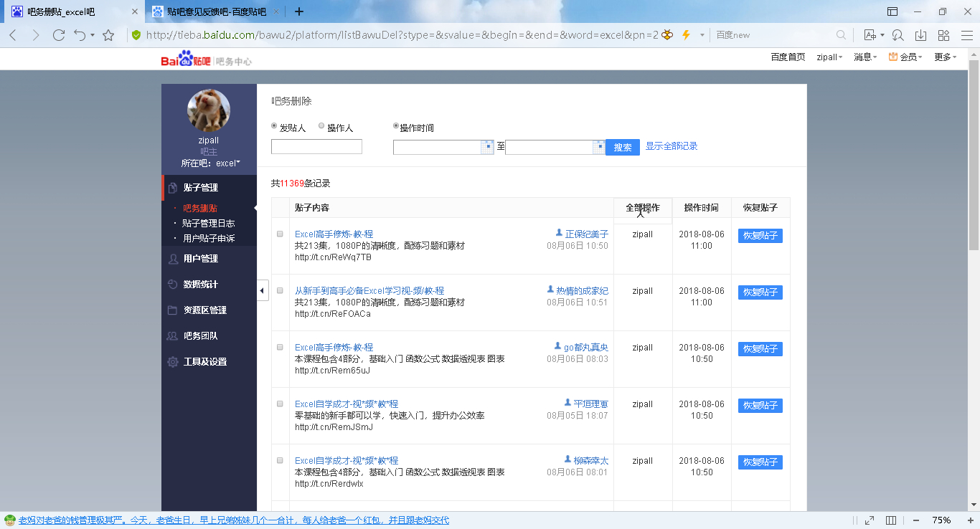980x529 pixels.
Task: Click the lightning speed-mode icon
Action: click(686, 35)
